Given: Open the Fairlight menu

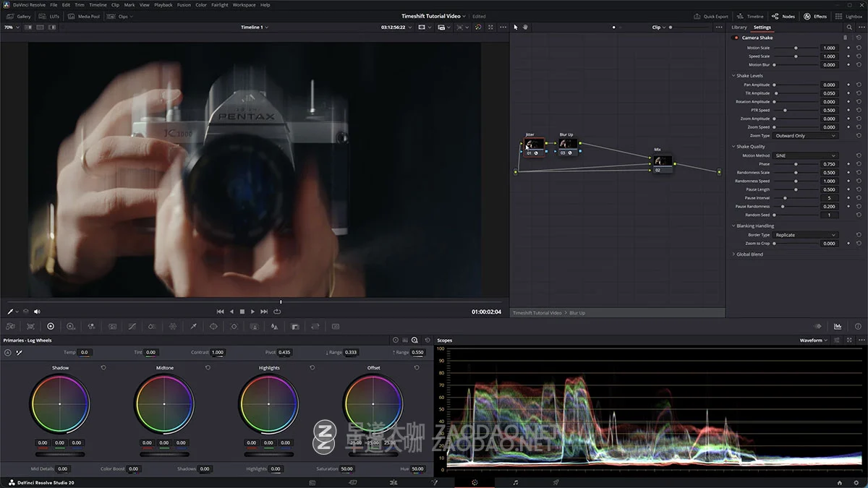Looking at the screenshot, I should tap(219, 5).
